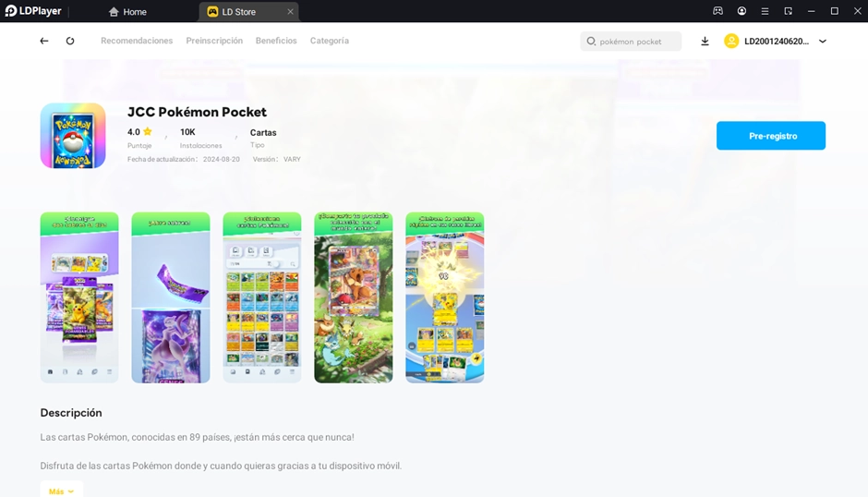Open second screenshot showing Mewtwo pack
Screen dimensions: 868x497
(171, 297)
